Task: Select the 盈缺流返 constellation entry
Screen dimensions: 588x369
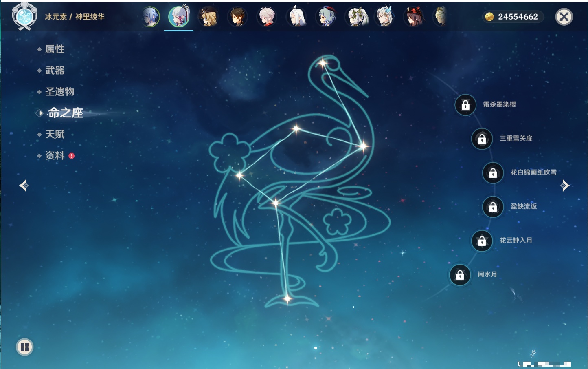Action: coord(524,206)
